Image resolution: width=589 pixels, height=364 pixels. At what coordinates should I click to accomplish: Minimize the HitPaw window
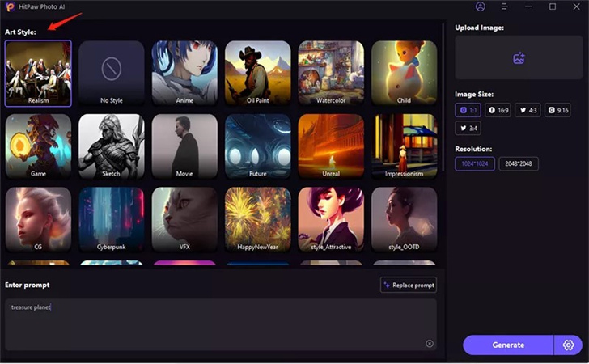coord(528,6)
